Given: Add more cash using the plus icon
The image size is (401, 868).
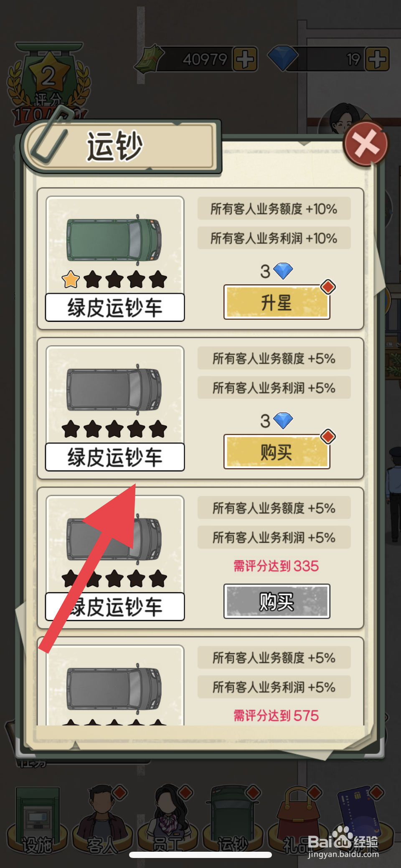Looking at the screenshot, I should tap(245, 59).
